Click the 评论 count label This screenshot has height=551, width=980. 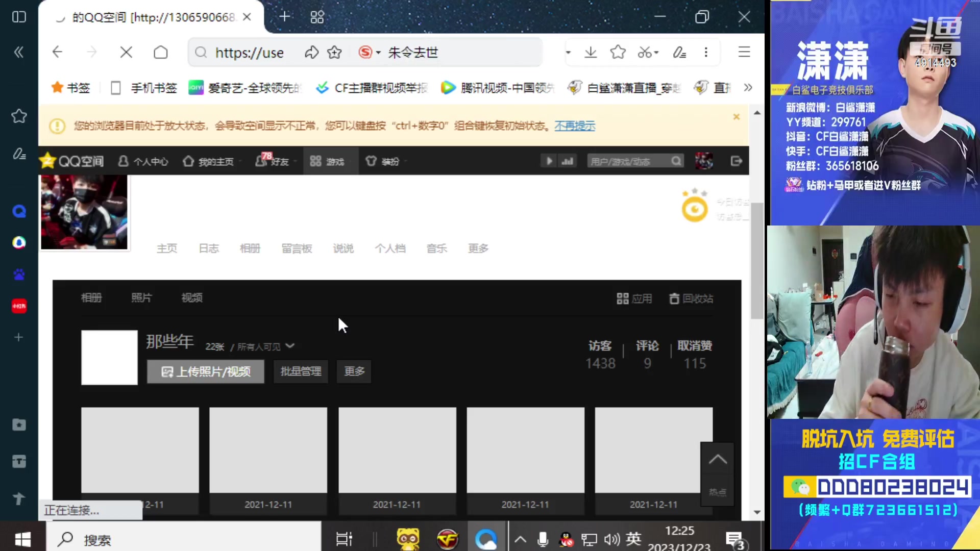[x=647, y=345]
